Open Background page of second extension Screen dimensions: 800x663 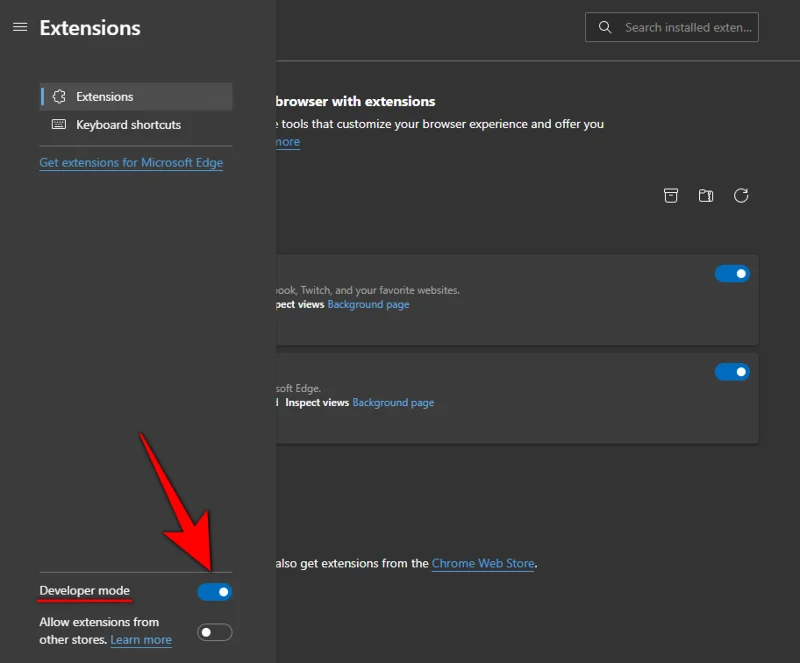[393, 403]
